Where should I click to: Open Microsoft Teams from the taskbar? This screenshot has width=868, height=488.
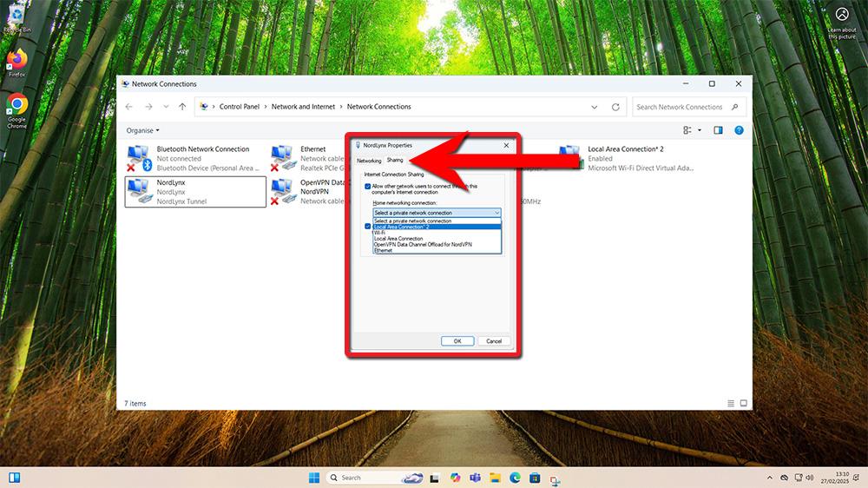(475, 478)
